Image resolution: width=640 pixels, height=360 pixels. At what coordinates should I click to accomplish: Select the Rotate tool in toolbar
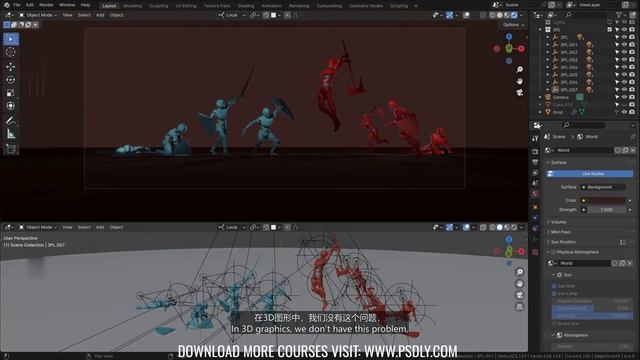[x=11, y=80]
